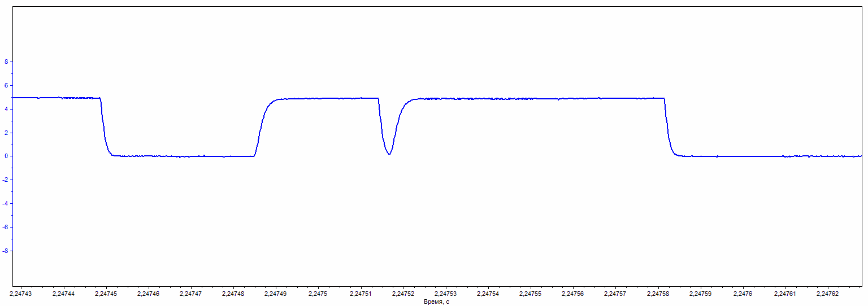Click the bottom of the narrow signal dip
Image resolution: width=868 pixels, height=306 pixels.
tap(389, 154)
